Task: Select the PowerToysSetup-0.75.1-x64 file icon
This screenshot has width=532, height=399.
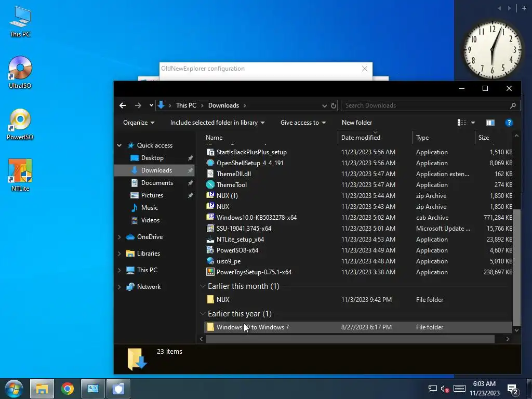Action: (x=210, y=272)
